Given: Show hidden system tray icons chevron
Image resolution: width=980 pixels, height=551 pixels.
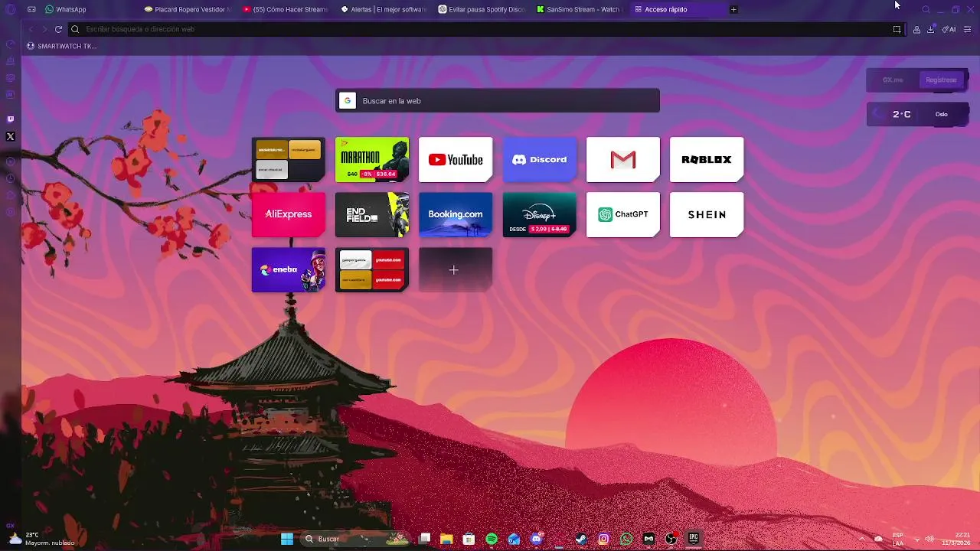Looking at the screenshot, I should [x=861, y=539].
